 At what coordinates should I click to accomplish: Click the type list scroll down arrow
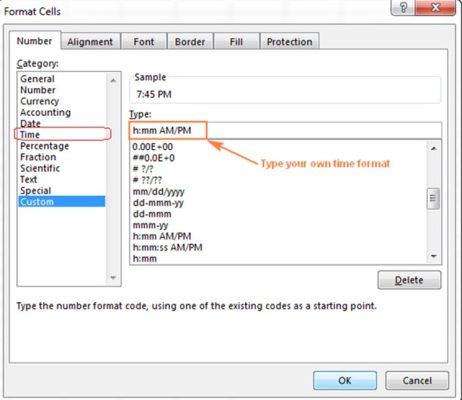[434, 256]
